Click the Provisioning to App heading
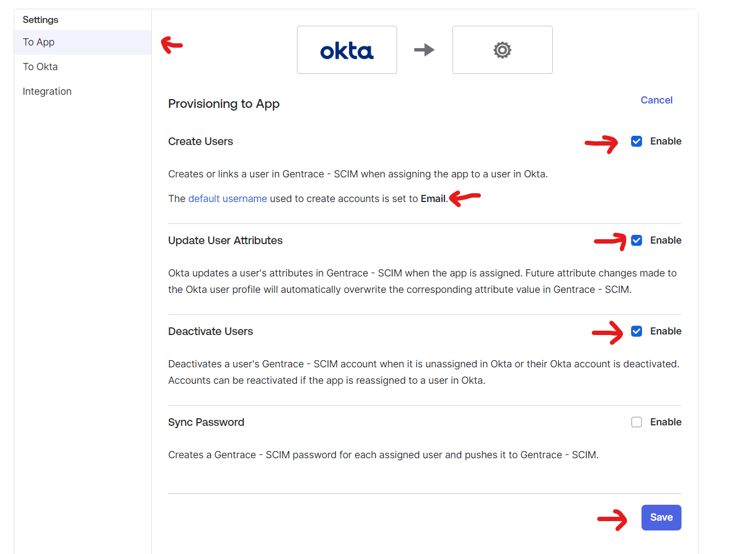Image resolution: width=756 pixels, height=554 pixels. (224, 103)
